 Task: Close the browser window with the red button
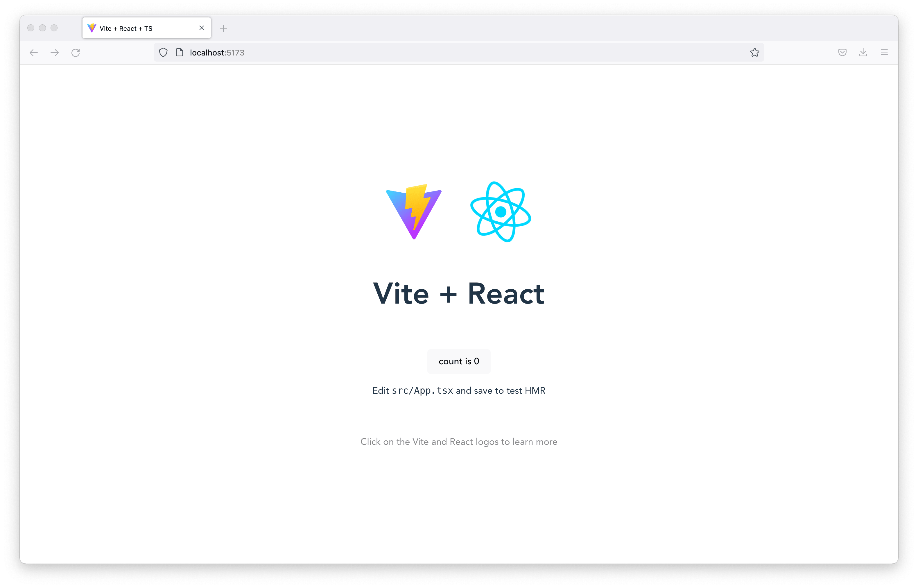coord(31,28)
